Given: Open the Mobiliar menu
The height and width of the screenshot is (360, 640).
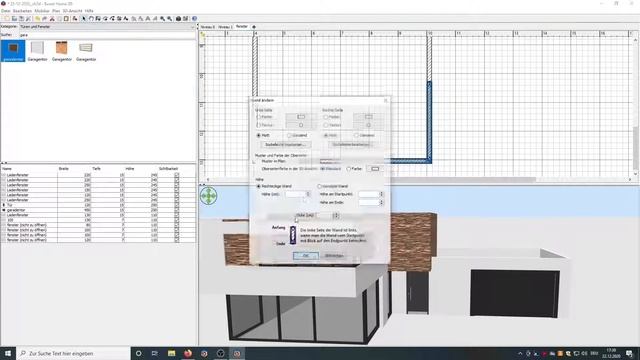Looking at the screenshot, I should click(x=42, y=11).
